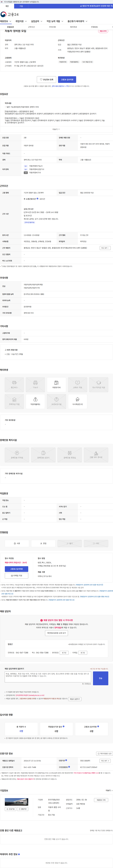Open 지도 보기 for 천안고용센터
This screenshot has height=868, width=113.
tap(105, 761)
